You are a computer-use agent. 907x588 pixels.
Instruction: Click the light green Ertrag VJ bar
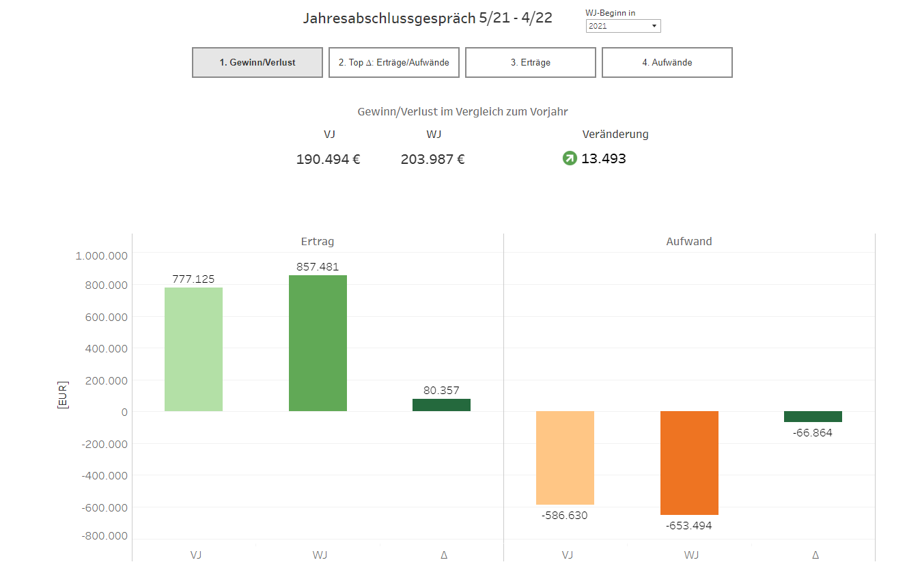(x=193, y=349)
